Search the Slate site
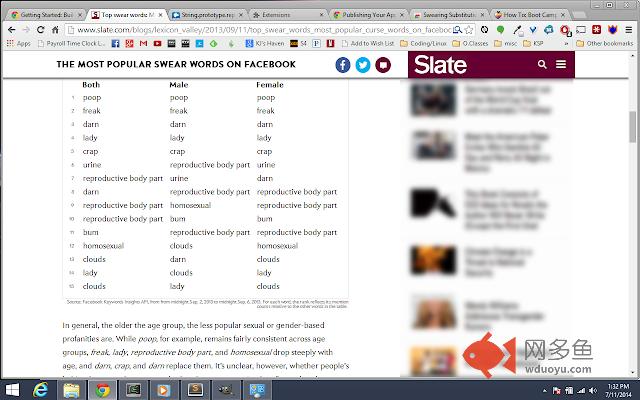 (x=542, y=64)
